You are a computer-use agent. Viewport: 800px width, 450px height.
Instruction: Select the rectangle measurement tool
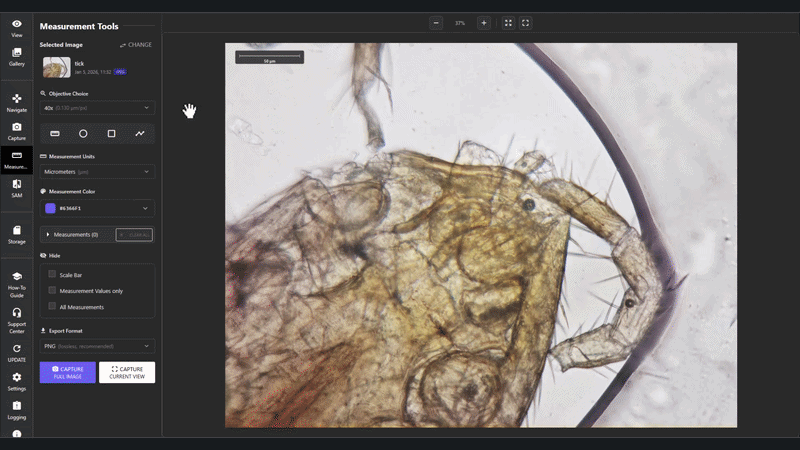111,133
